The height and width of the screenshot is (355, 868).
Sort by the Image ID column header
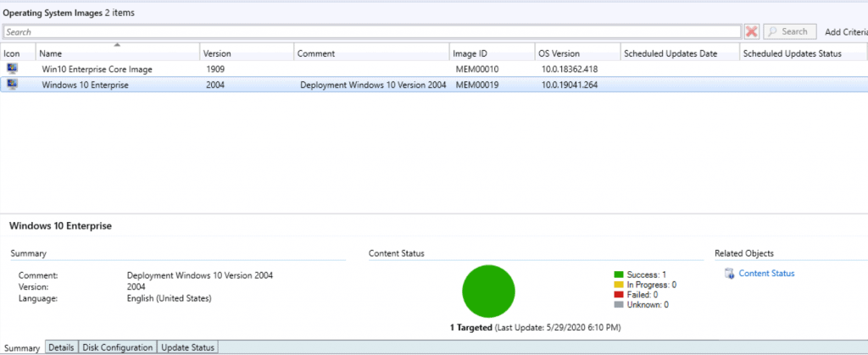coord(490,53)
